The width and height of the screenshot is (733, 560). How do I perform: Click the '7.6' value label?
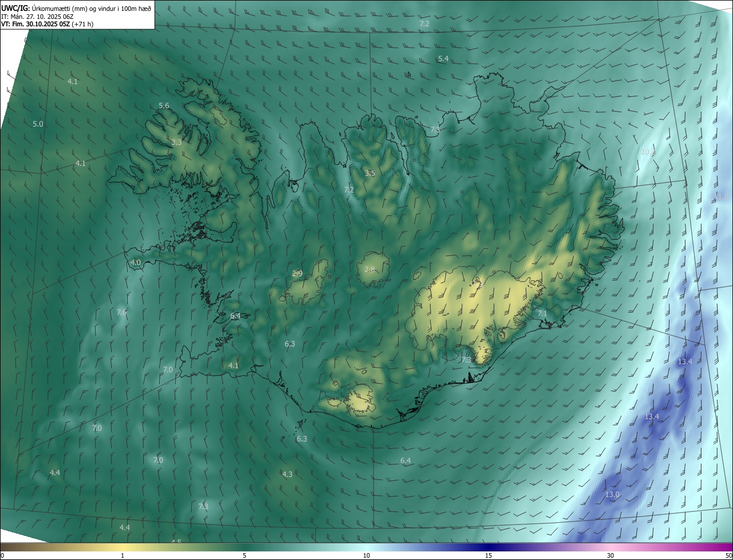click(121, 312)
